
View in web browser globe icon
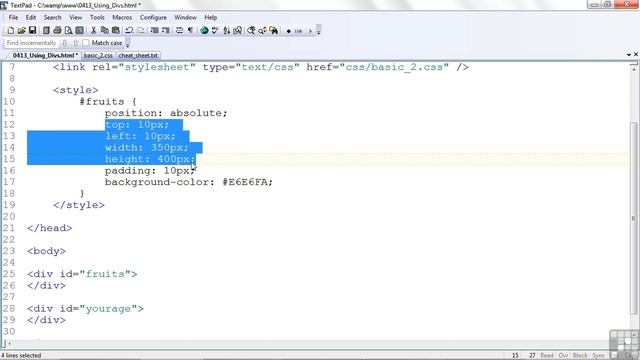[x=204, y=31]
